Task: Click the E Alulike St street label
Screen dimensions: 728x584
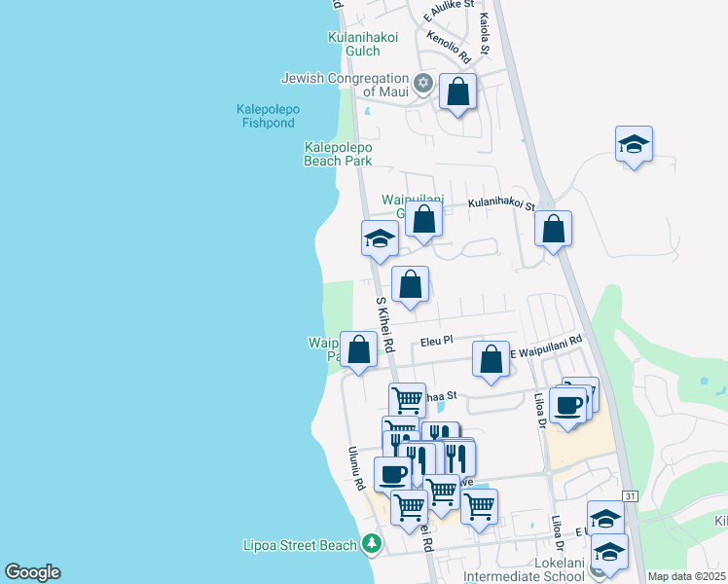Action: point(449,10)
